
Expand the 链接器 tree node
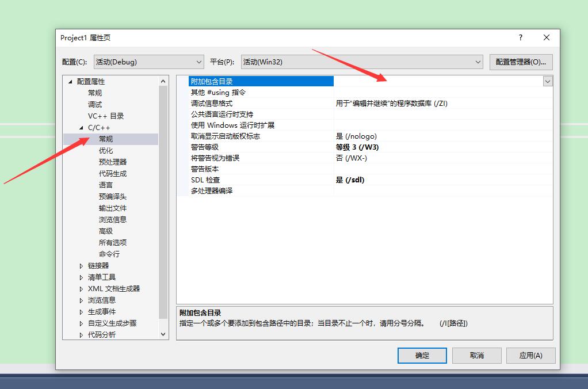click(81, 265)
